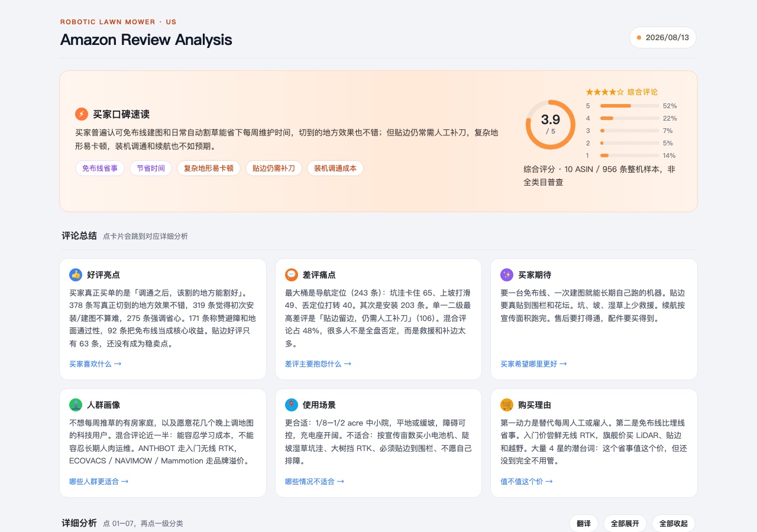Click the ROBOTIC LAWN MOWER · US label
Screen dimensions: 757x532
118,22
